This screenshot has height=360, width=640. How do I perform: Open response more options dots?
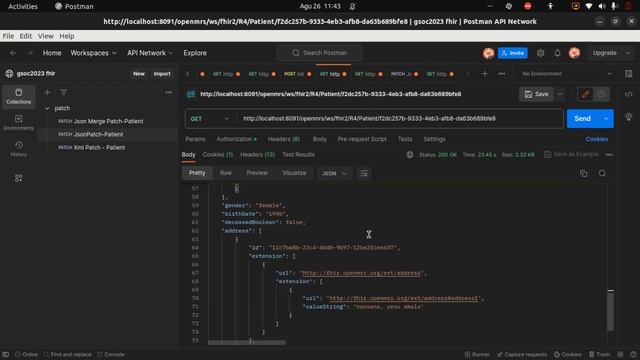(609, 155)
